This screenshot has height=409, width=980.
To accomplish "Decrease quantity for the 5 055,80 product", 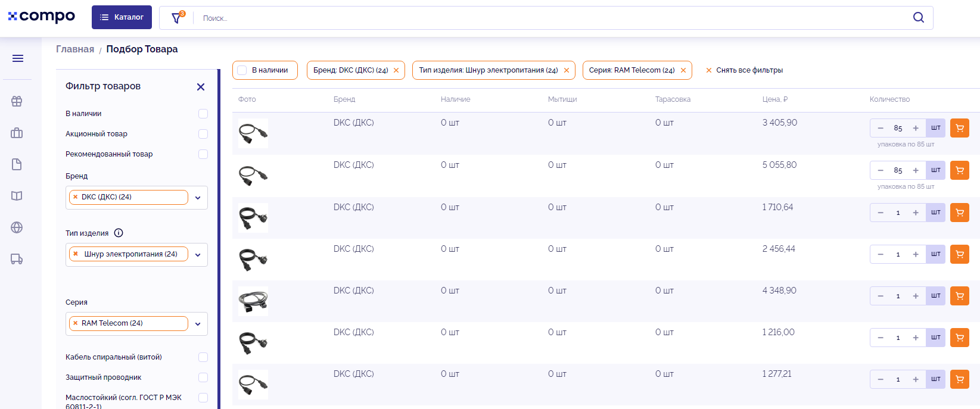I will pos(881,170).
